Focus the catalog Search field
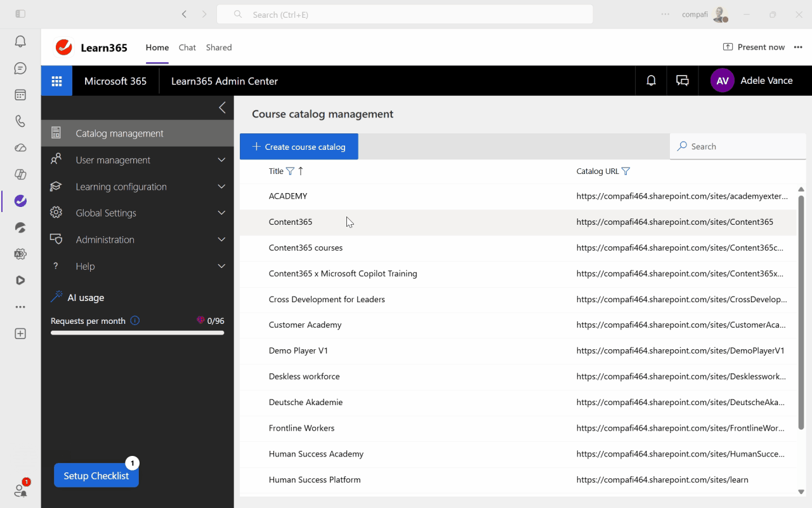 point(738,146)
